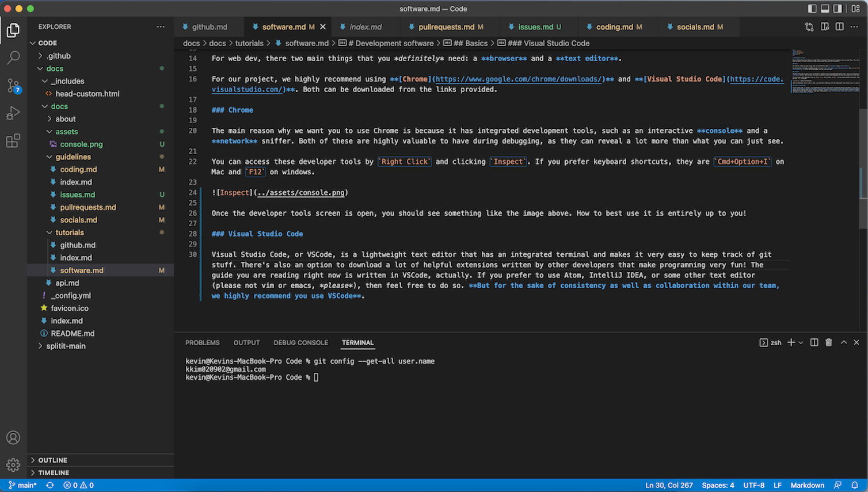The height and width of the screenshot is (492, 868).
Task: Create a new terminal with plus icon
Action: (791, 342)
